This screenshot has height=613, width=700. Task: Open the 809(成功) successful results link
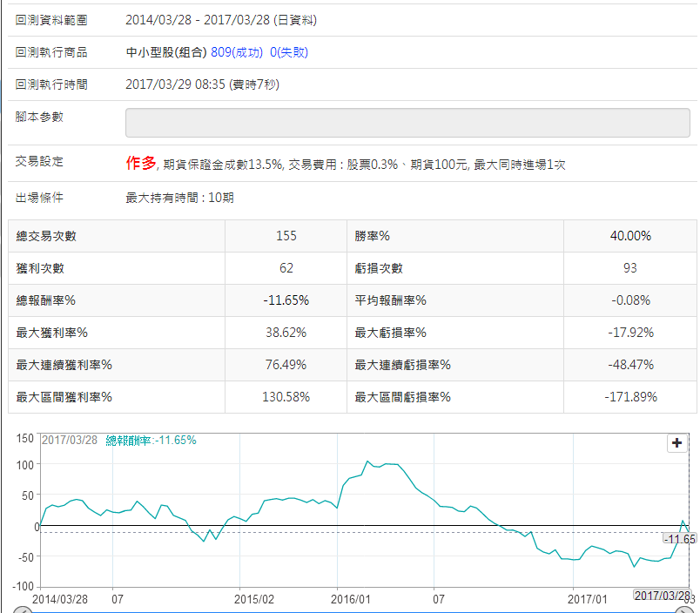[x=237, y=52]
